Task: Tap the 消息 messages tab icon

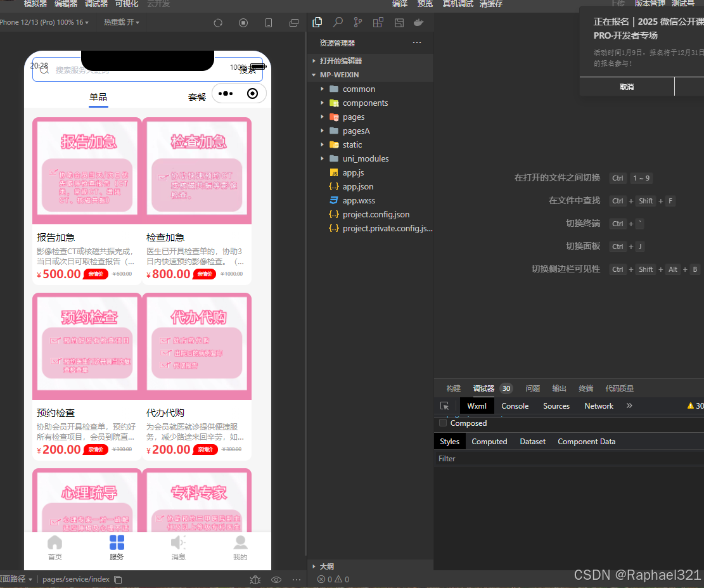Action: pyautogui.click(x=178, y=547)
